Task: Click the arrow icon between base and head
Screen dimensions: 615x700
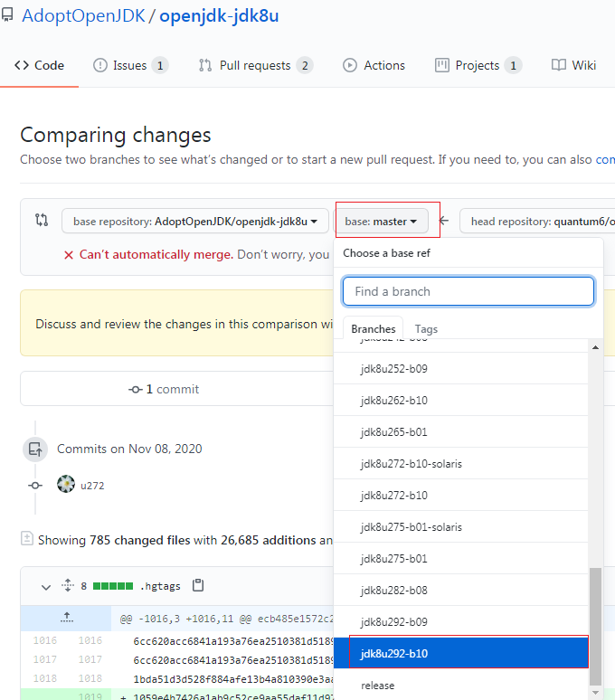Action: click(x=444, y=221)
